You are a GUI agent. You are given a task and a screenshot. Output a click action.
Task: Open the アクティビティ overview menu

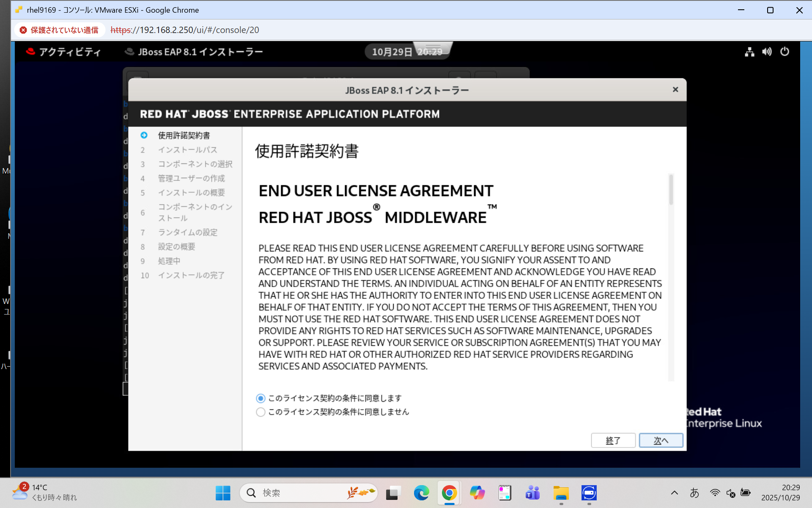coord(63,52)
